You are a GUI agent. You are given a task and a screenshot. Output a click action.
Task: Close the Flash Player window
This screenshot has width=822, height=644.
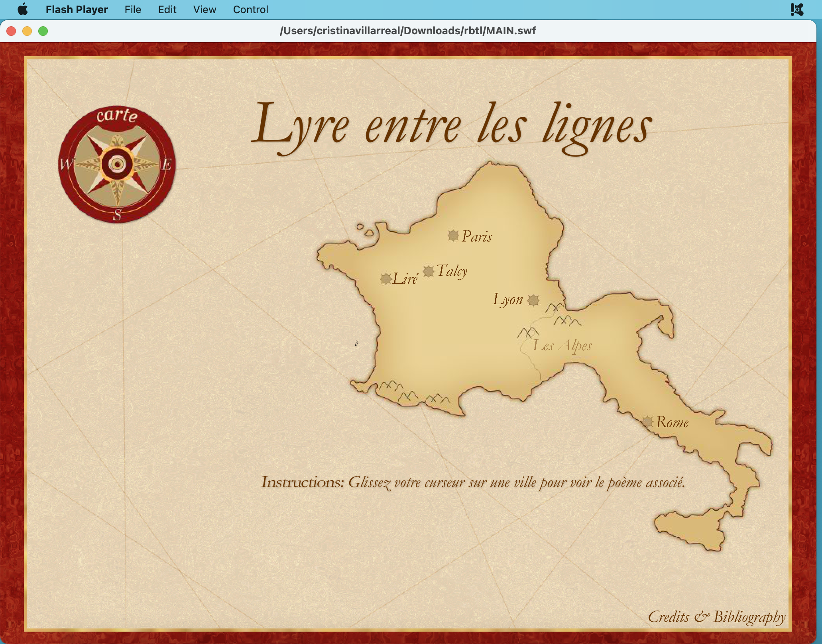(x=11, y=31)
